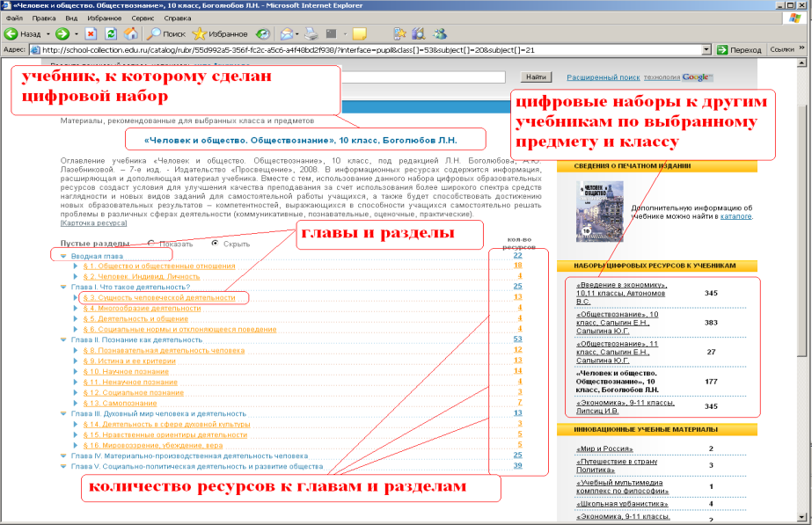Print page with printer icon

[311, 34]
